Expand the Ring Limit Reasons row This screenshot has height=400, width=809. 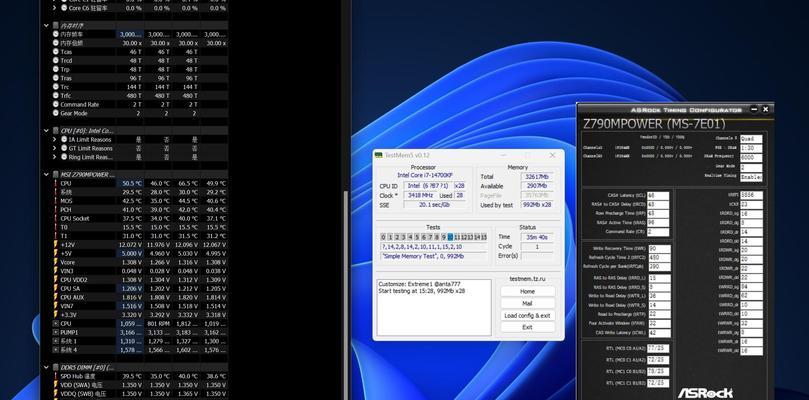(x=55, y=157)
